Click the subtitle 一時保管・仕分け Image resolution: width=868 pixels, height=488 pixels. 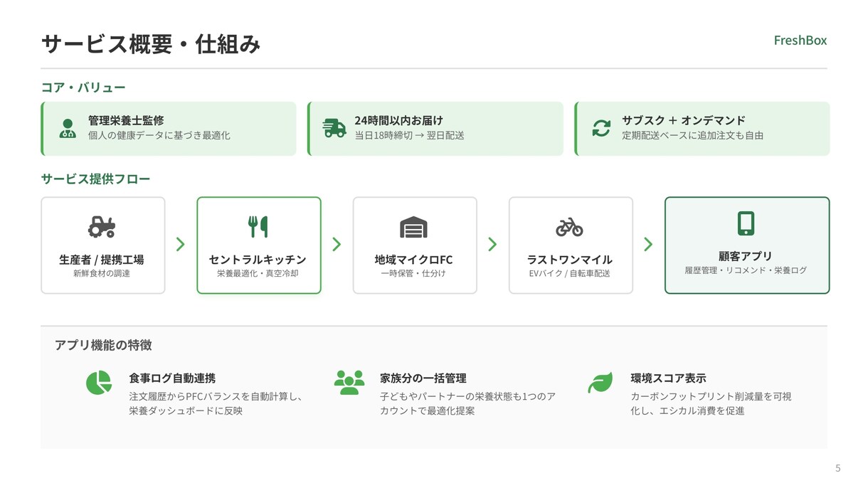coord(414,273)
